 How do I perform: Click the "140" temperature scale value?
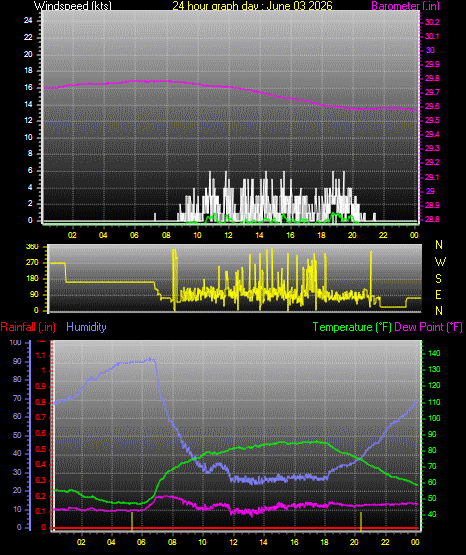[434, 353]
